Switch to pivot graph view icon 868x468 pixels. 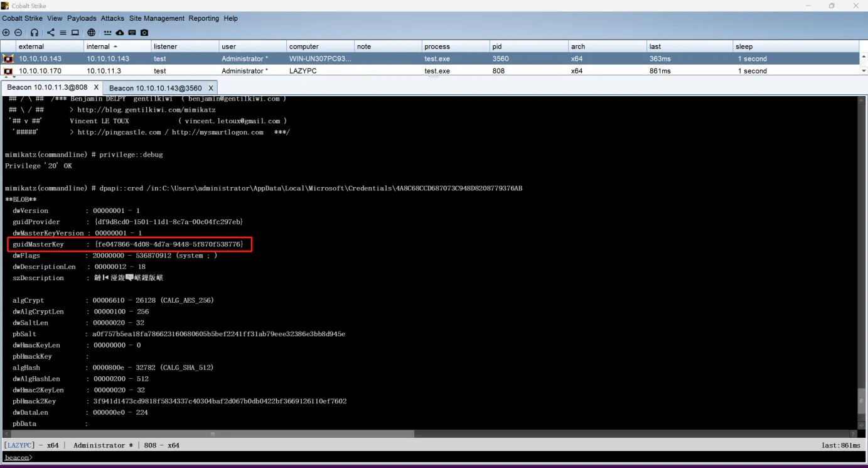(x=51, y=33)
